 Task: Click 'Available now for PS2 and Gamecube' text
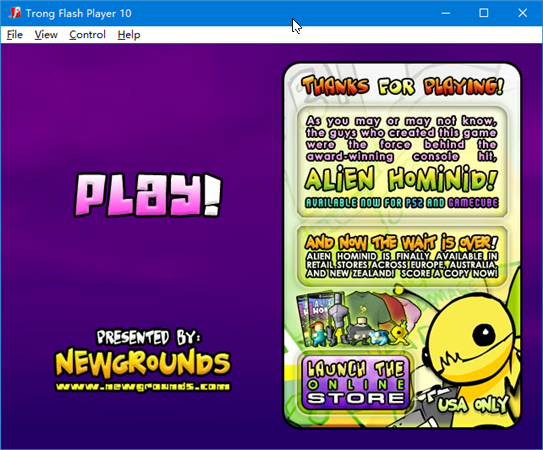click(x=402, y=203)
